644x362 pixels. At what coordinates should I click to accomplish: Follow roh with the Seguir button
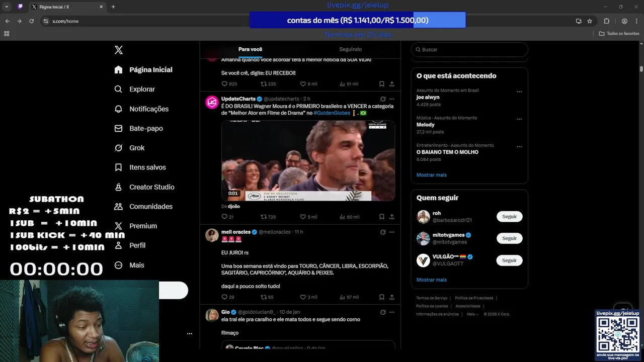(x=509, y=217)
